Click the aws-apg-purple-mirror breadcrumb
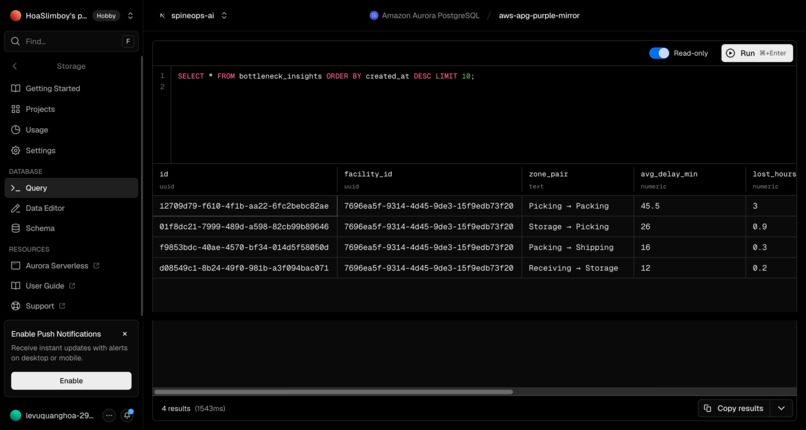806x430 pixels. click(539, 16)
